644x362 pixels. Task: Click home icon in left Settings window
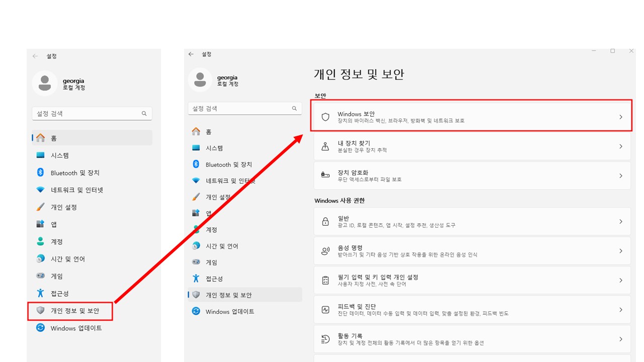pyautogui.click(x=41, y=138)
